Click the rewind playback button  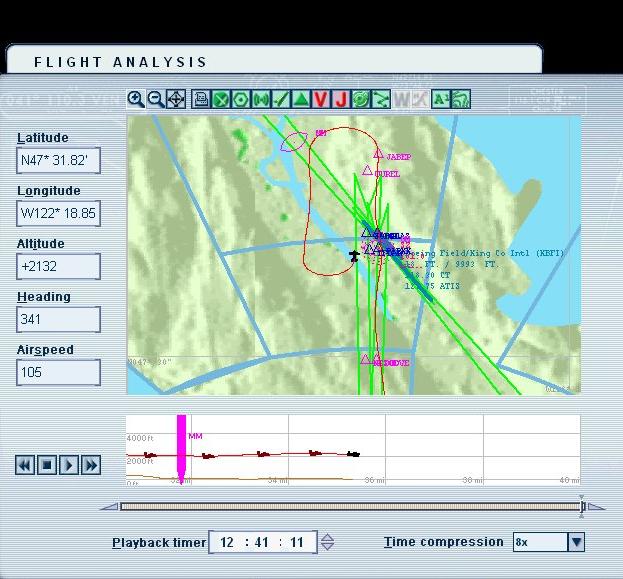click(x=25, y=465)
